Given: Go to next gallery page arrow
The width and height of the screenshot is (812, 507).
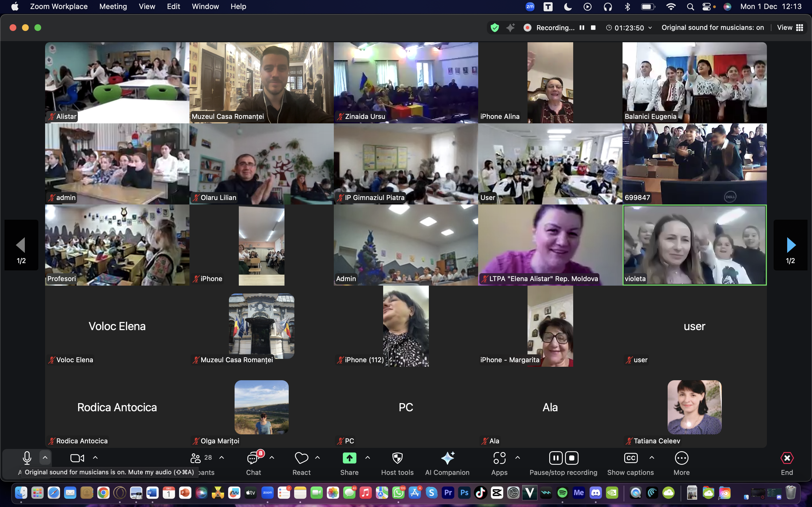Looking at the screenshot, I should pos(791,245).
